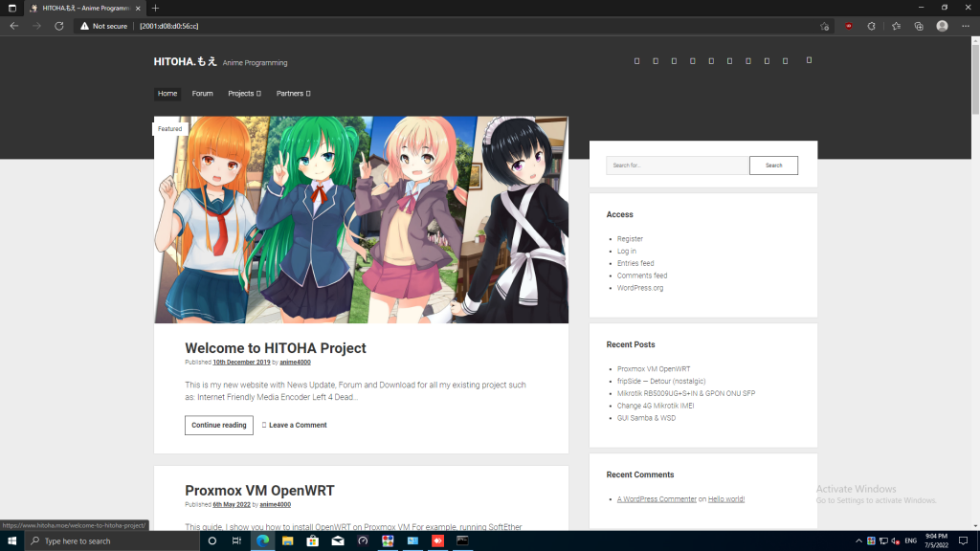Image resolution: width=980 pixels, height=551 pixels.
Task: Open the Log in link
Action: [626, 252]
